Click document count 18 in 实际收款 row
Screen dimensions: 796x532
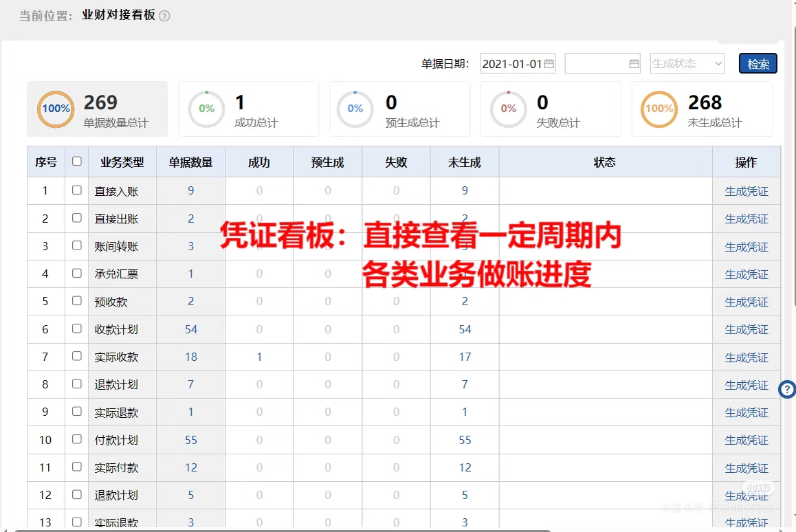191,357
